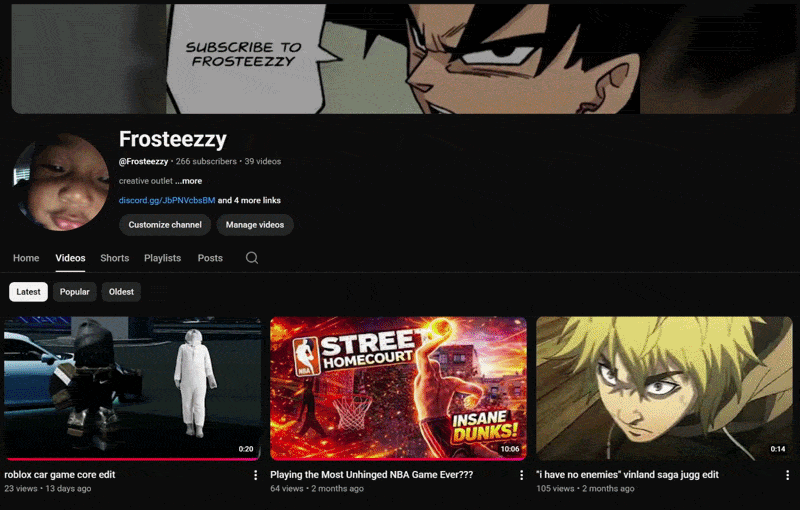Select the Oldest sort chip
Screen dimensions: 800x510
coord(121,292)
